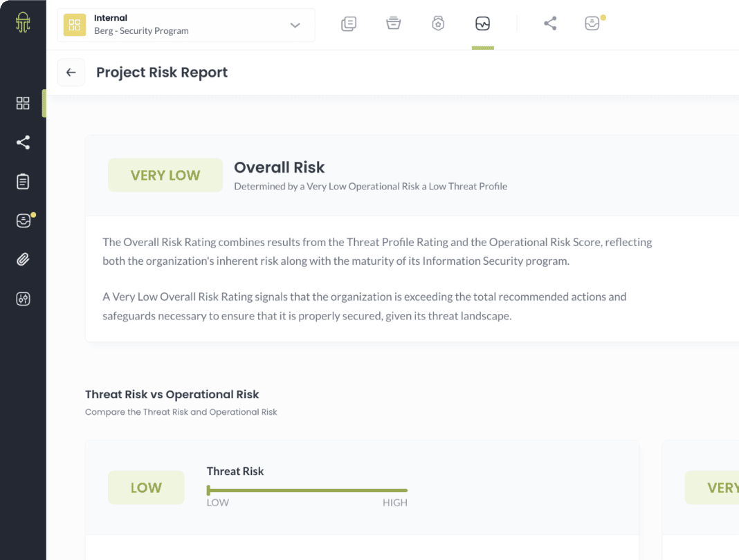Viewport: 739px width, 560px height.
Task: Click the documents icon in top toolbar
Action: point(349,24)
